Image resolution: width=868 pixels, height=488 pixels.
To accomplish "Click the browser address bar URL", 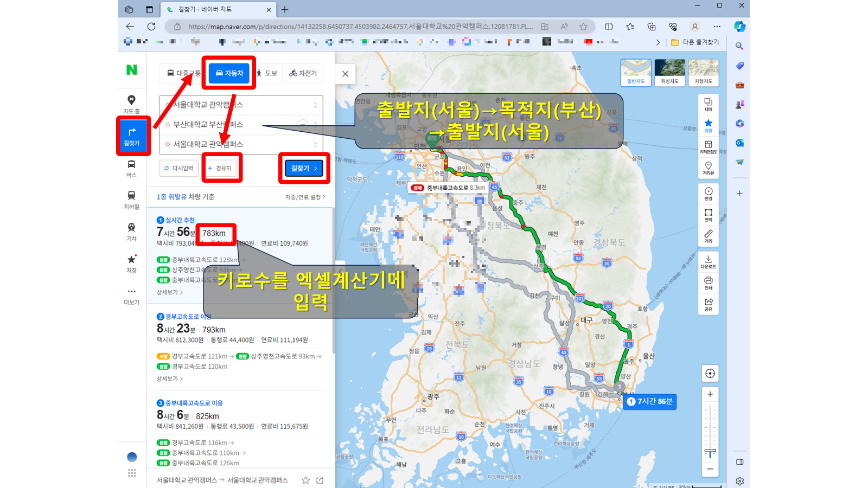I will click(360, 27).
